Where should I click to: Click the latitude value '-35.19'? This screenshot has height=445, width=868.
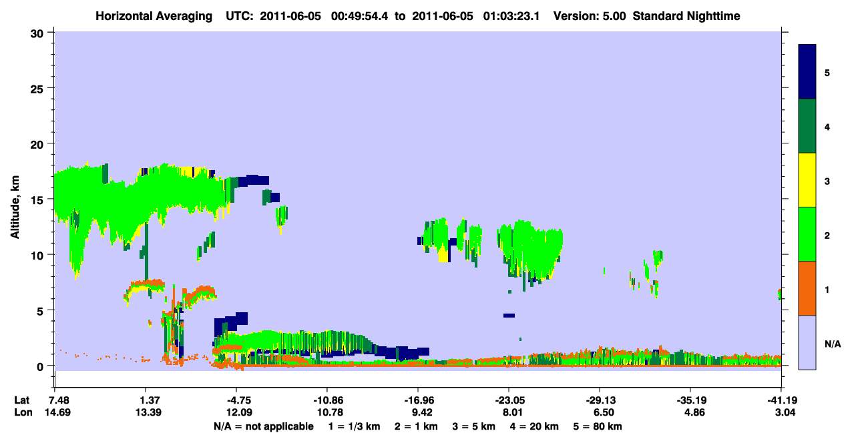[x=690, y=400]
